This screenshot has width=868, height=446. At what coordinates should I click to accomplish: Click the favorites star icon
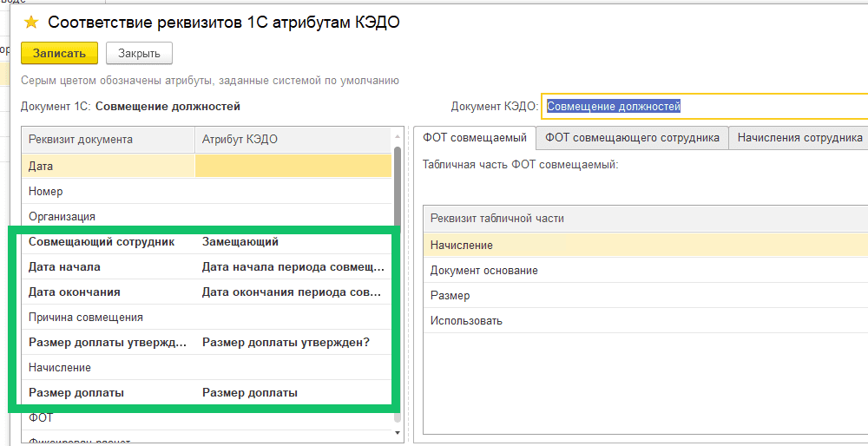click(x=31, y=23)
